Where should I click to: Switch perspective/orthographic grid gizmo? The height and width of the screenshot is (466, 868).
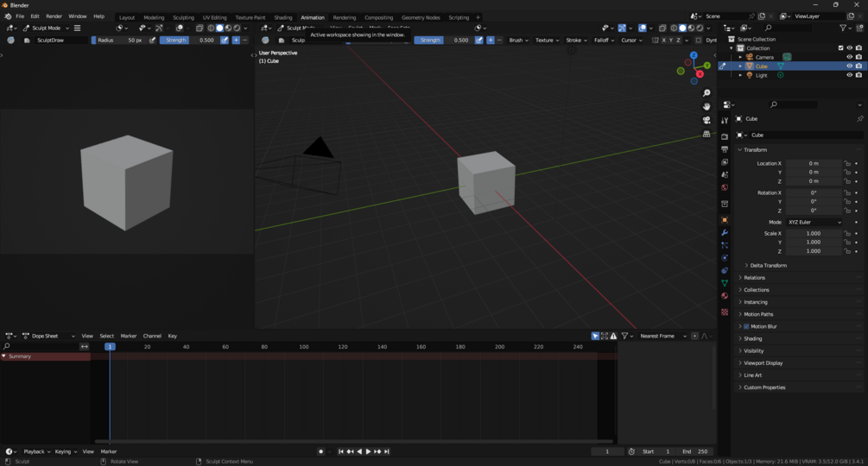pos(706,134)
